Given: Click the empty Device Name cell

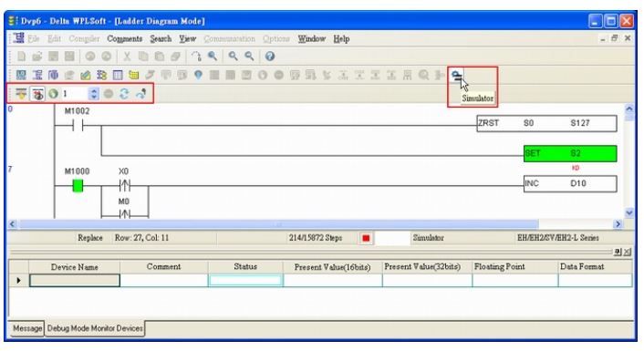Looking at the screenshot, I should [75, 281].
